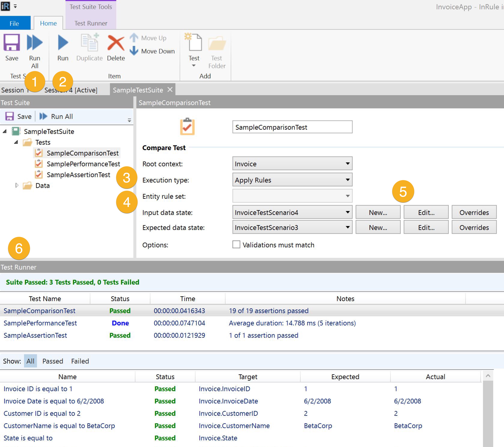Click the Move Down arrow icon
The height and width of the screenshot is (447, 504).
(x=134, y=51)
